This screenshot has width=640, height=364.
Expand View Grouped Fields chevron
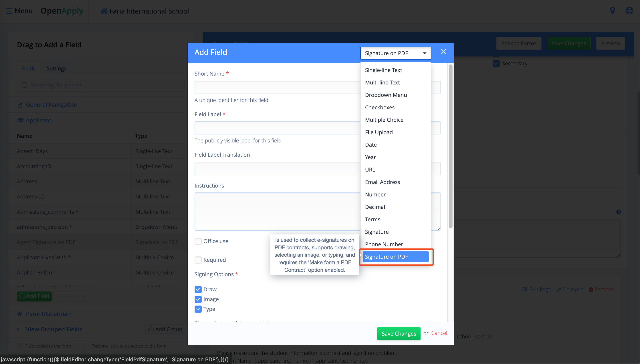(x=18, y=329)
